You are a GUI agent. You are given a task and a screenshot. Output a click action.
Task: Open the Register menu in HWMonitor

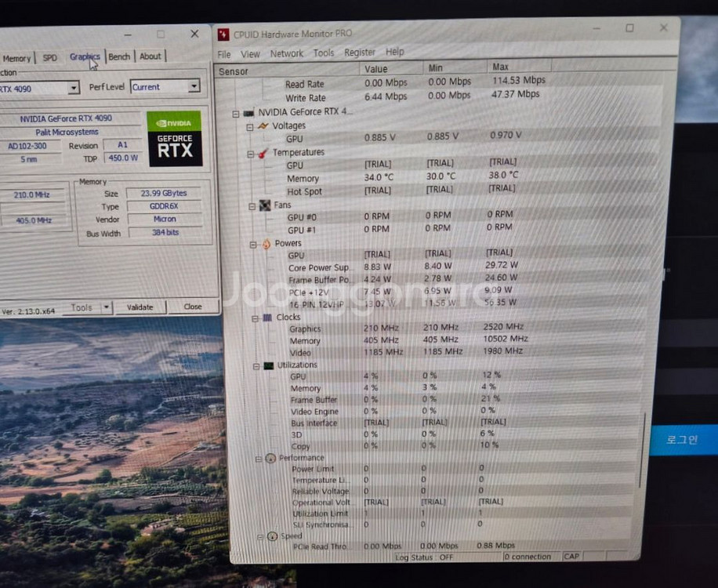coord(360,53)
